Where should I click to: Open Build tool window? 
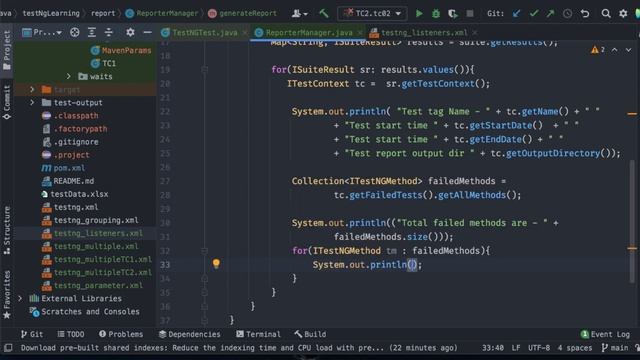coord(310,334)
